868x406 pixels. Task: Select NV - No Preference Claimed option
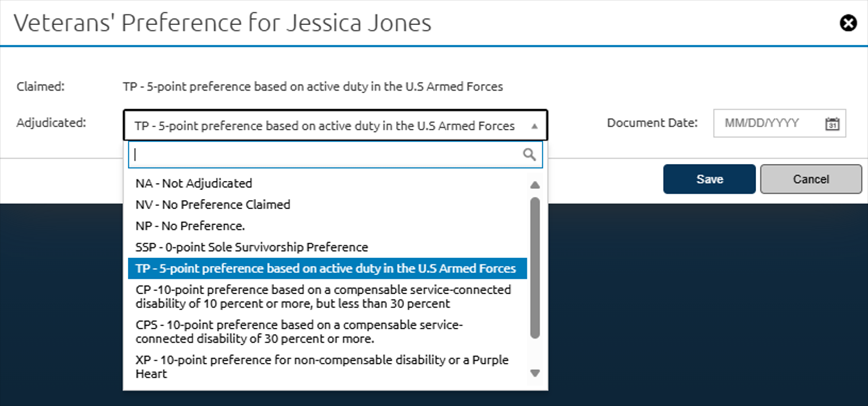coord(327,205)
